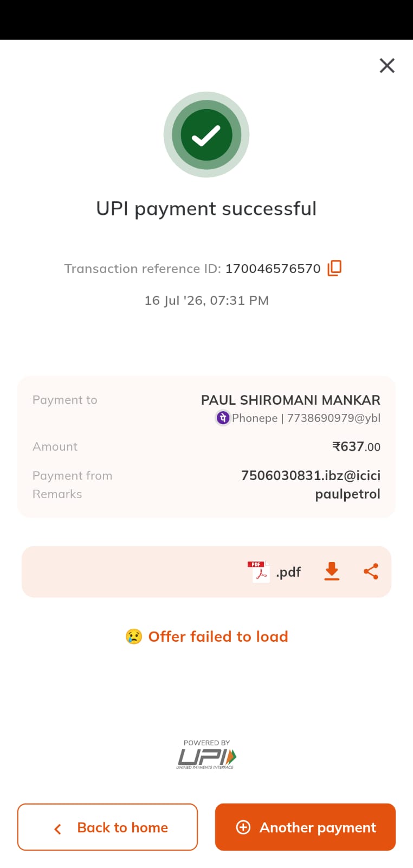Select the transaction reference number 170046576570
The image size is (413, 868).
coord(273,269)
